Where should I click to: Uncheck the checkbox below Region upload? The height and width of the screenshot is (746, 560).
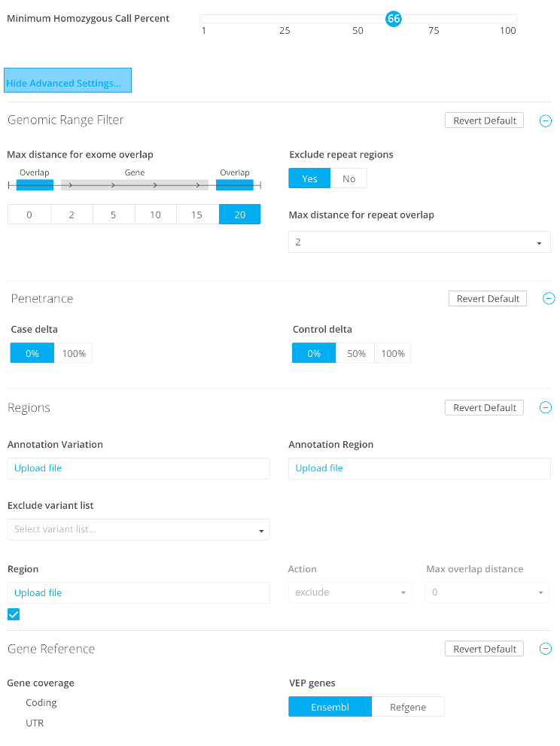point(14,614)
